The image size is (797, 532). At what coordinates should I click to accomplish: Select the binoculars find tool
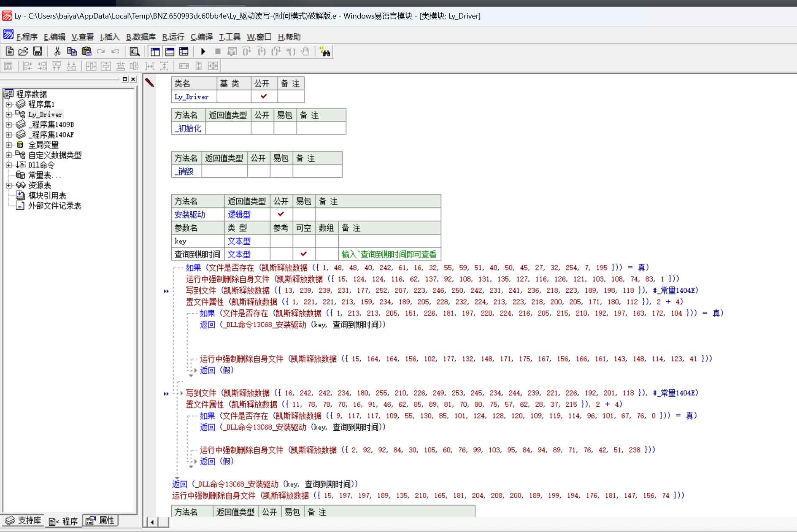(x=325, y=51)
